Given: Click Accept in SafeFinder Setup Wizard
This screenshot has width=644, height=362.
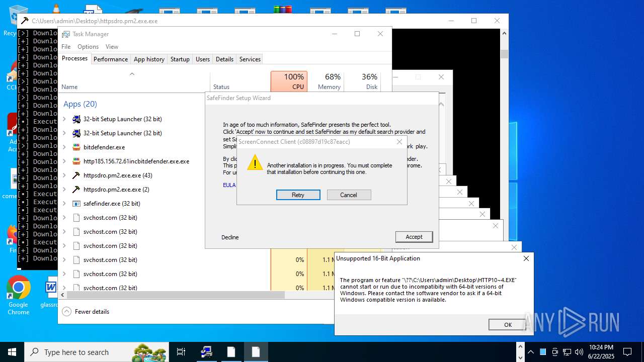Looking at the screenshot, I should click(414, 237).
